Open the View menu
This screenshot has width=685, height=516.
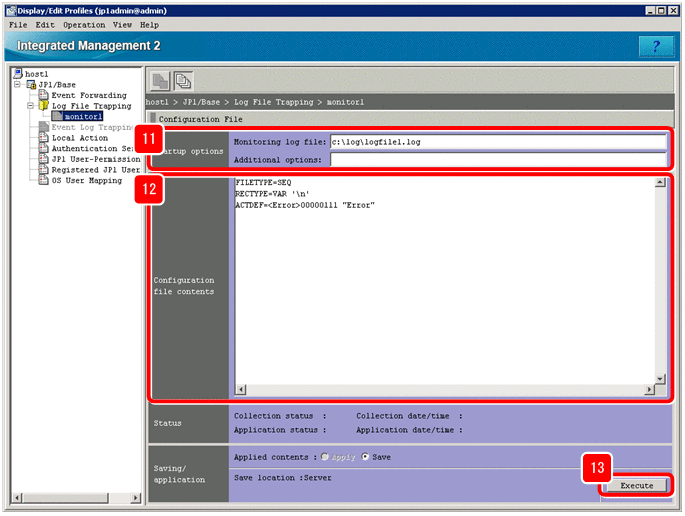[x=122, y=24]
